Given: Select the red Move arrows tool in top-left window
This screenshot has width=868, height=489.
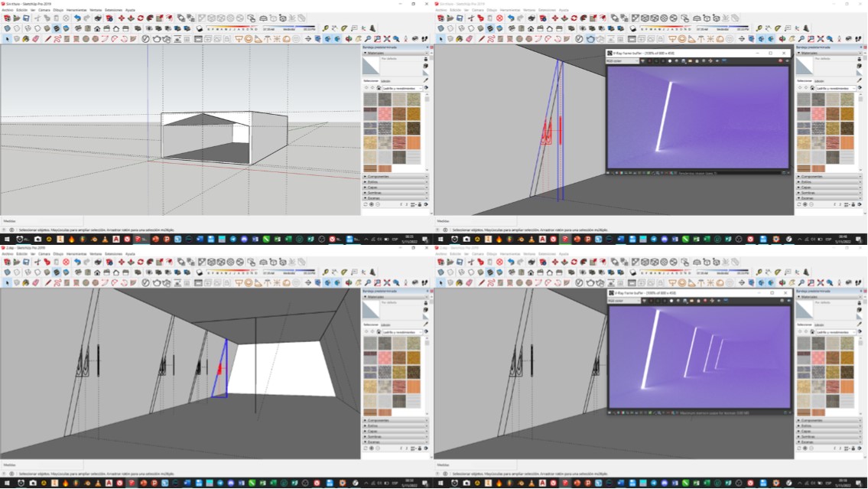Looking at the screenshot, I should tap(122, 18).
